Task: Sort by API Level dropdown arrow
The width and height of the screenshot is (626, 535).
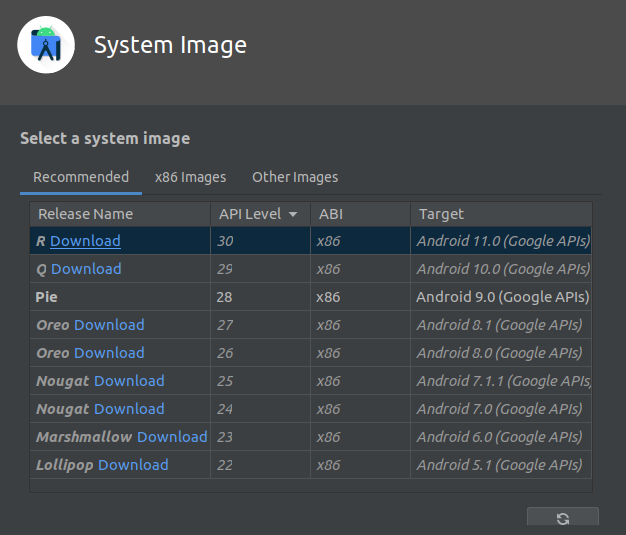Action: [x=293, y=214]
